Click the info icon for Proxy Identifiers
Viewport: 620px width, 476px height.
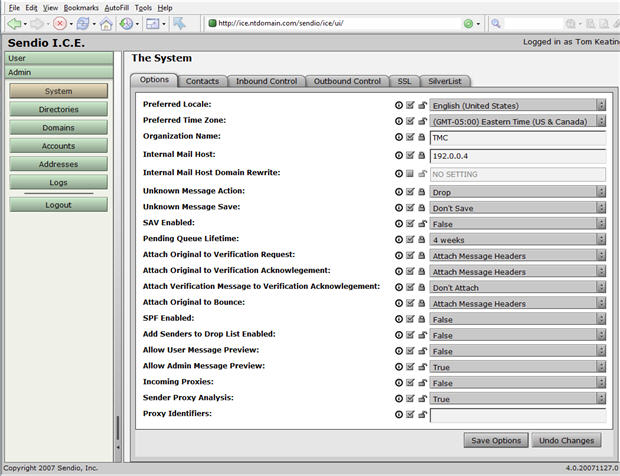pyautogui.click(x=400, y=414)
